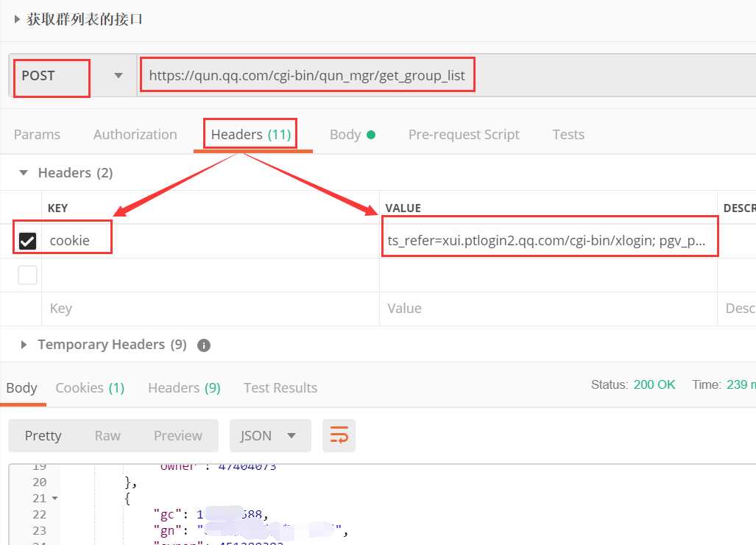Select the Pretty view button

(43, 435)
